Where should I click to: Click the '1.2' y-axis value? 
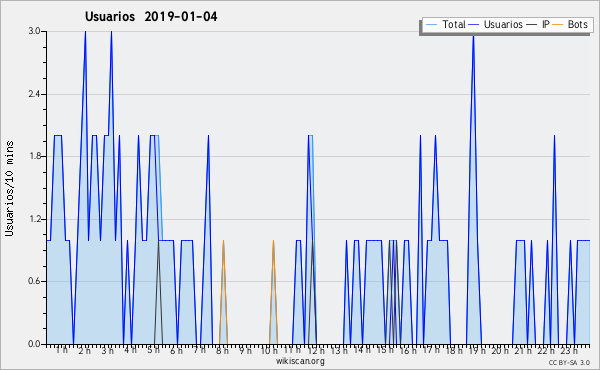[x=34, y=219]
